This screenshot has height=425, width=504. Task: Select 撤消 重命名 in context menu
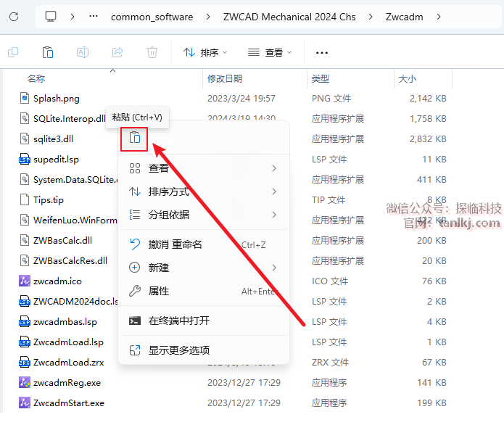(204, 244)
